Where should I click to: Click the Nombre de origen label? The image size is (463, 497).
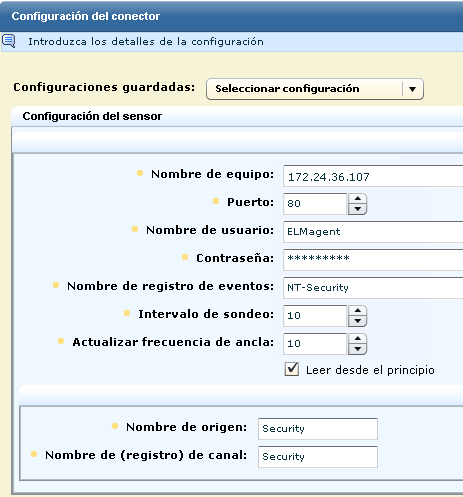tap(187, 427)
